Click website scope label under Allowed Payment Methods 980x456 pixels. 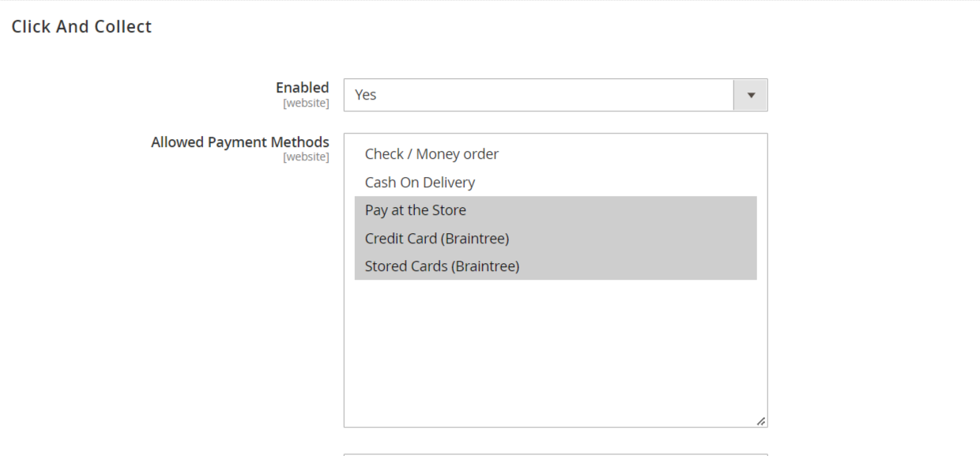pyautogui.click(x=306, y=157)
